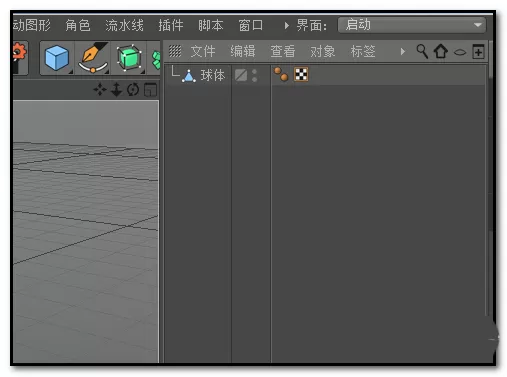Screen dimensions: 507x377
Task: Click the viewport zoom arrows icon
Action: (116, 89)
